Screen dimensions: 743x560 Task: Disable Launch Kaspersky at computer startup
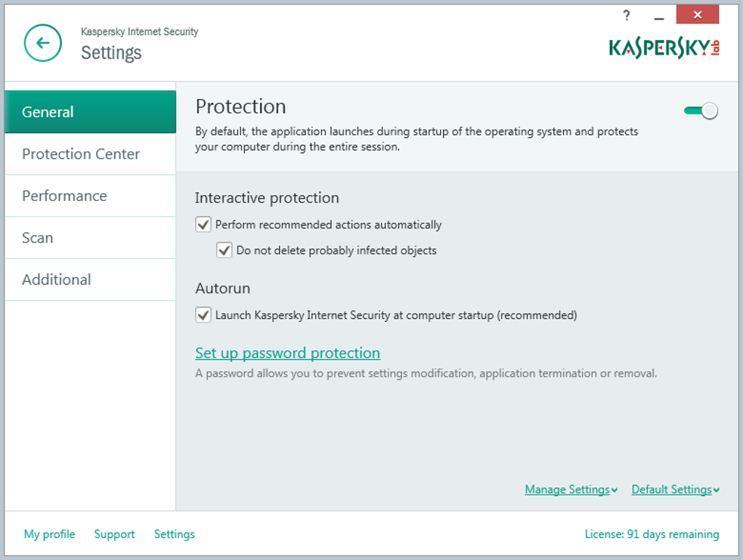point(203,315)
